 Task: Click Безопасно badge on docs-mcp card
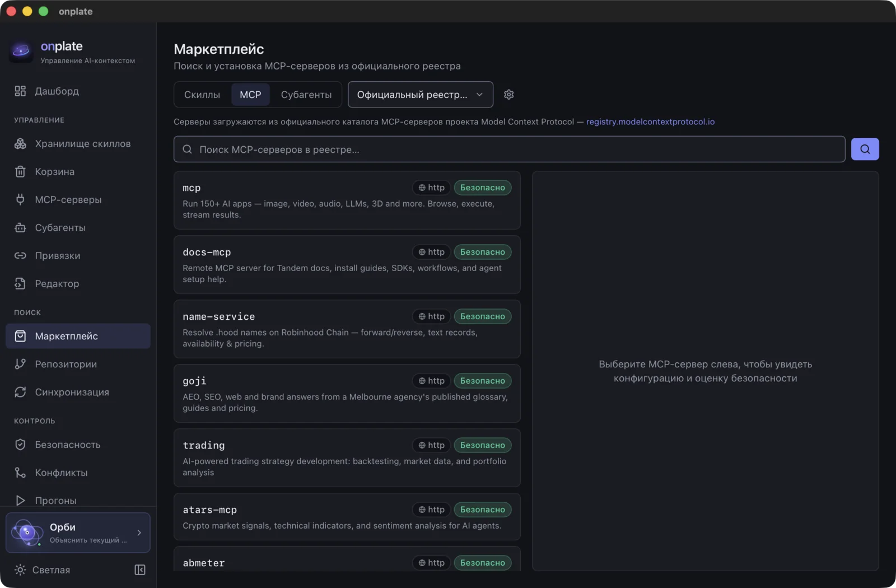click(x=482, y=252)
